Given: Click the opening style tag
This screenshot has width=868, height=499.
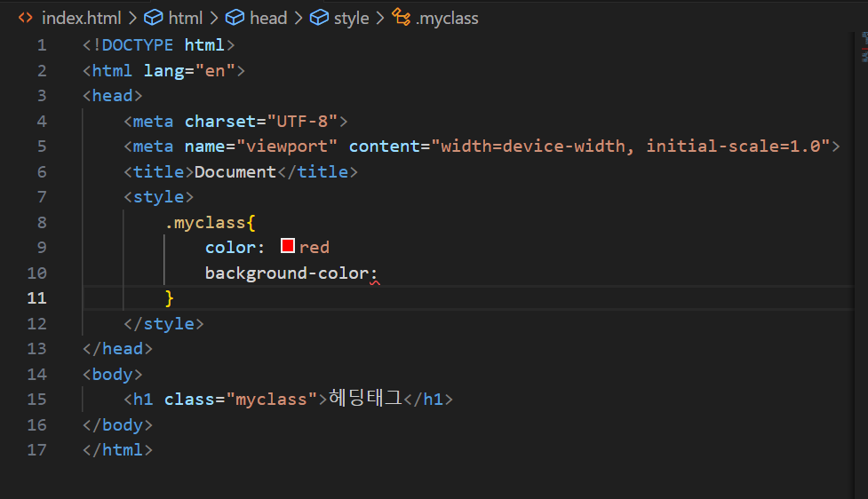Looking at the screenshot, I should point(158,197).
